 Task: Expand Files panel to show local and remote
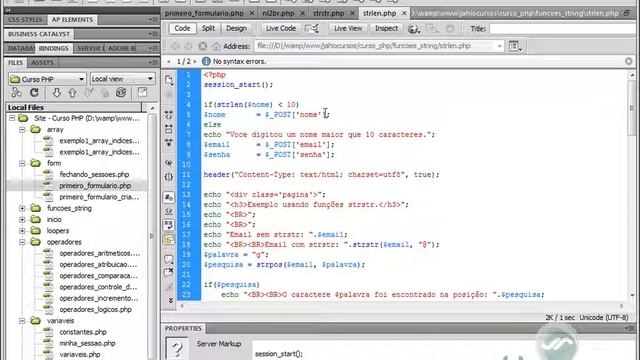point(142,93)
